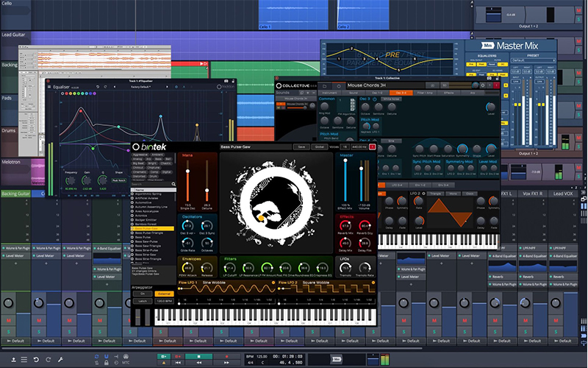The height and width of the screenshot is (368, 588).
Task: Toggle the Arpeggiator Latch button
Action: click(143, 301)
